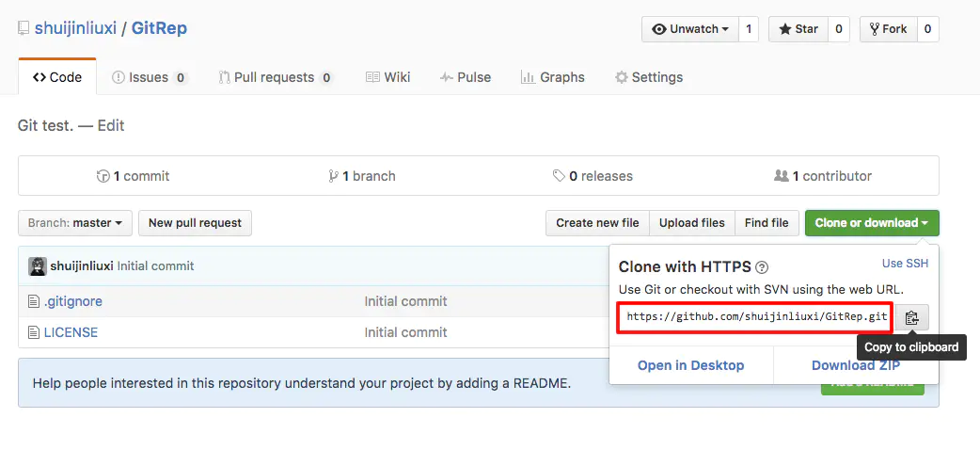The height and width of the screenshot is (450, 980).
Task: Click the Create new file button
Action: coord(597,223)
